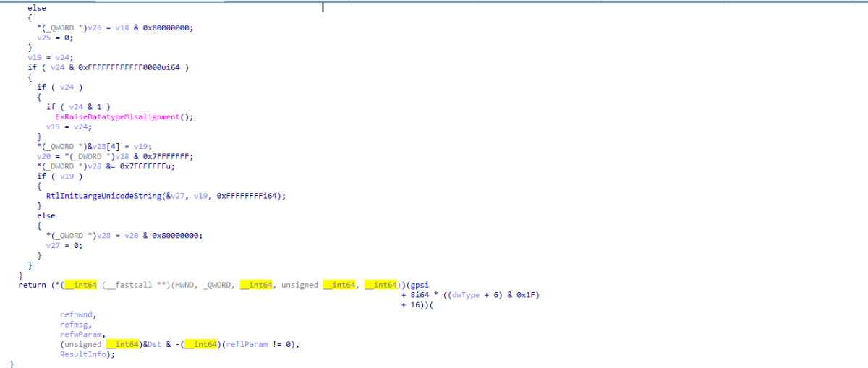Click the '*(_QWORD *)v28 = v20' assignment line
868x368 pixels.
[x=124, y=235]
